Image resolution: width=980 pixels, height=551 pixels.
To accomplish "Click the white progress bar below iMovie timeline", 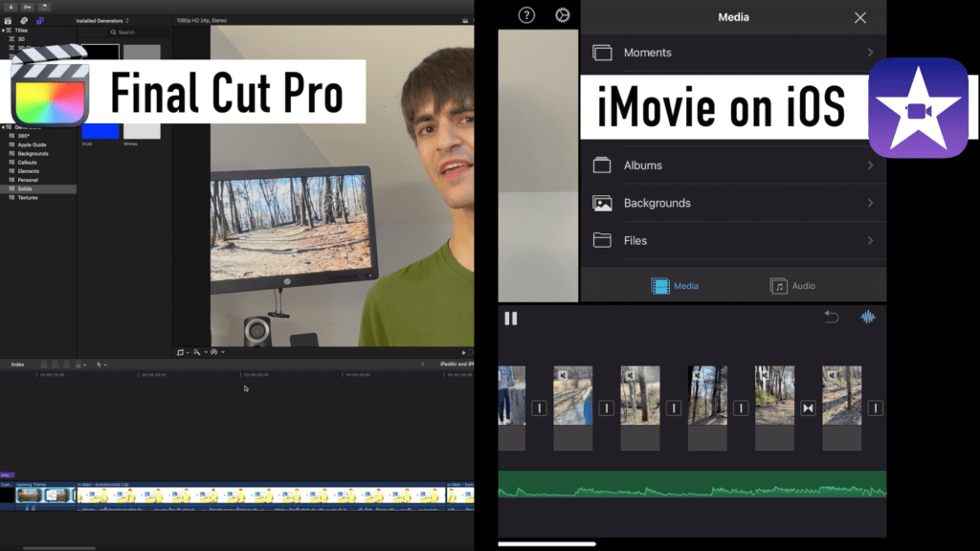I will (x=546, y=544).
